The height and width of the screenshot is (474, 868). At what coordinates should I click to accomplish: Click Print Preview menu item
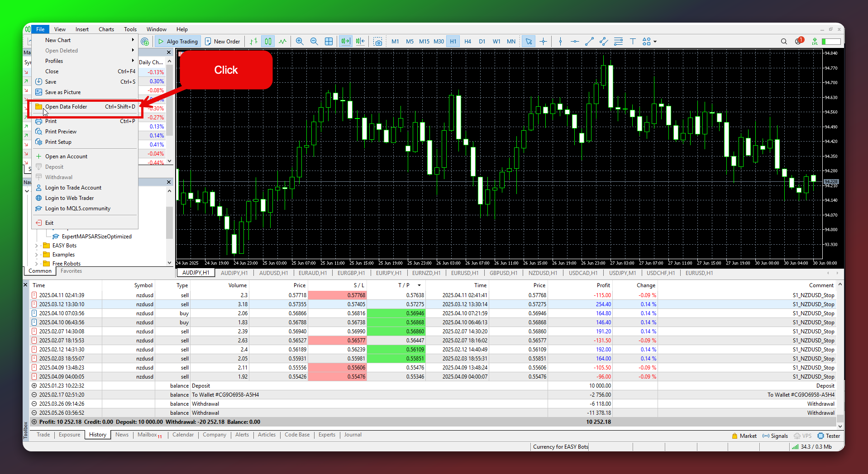click(85, 131)
